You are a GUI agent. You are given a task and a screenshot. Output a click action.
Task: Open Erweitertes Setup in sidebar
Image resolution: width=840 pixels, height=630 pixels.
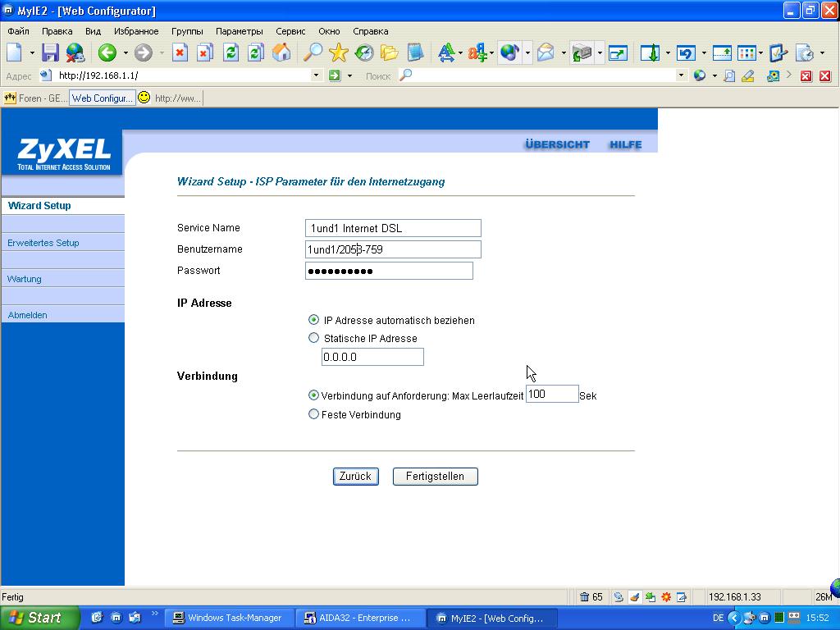click(x=43, y=243)
